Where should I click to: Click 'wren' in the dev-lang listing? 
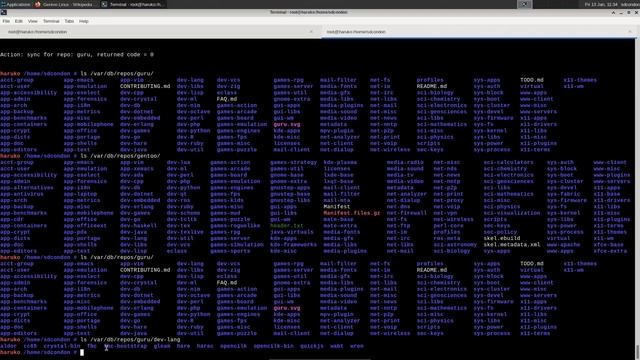(x=357, y=346)
